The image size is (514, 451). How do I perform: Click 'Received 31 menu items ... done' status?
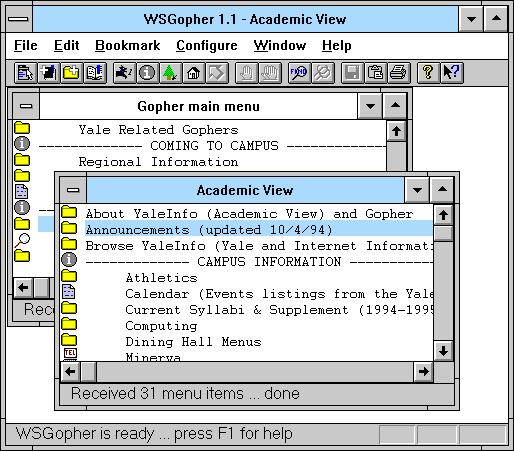coord(185,394)
